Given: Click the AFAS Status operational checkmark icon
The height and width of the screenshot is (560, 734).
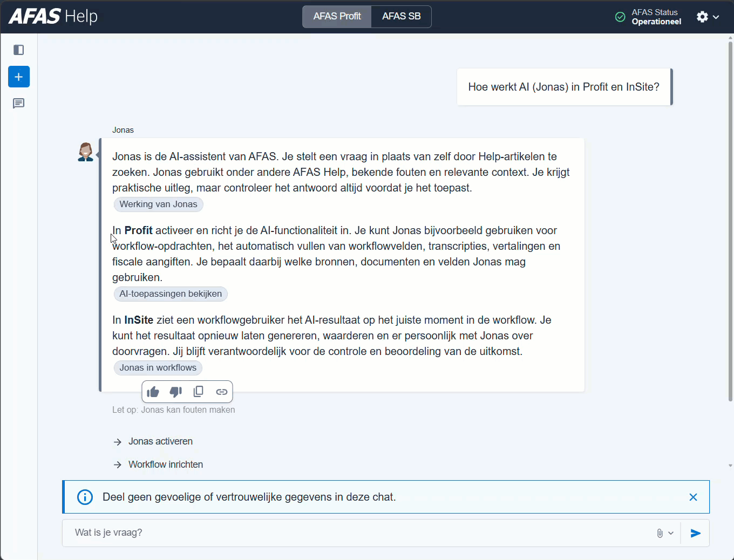Looking at the screenshot, I should [x=621, y=17].
